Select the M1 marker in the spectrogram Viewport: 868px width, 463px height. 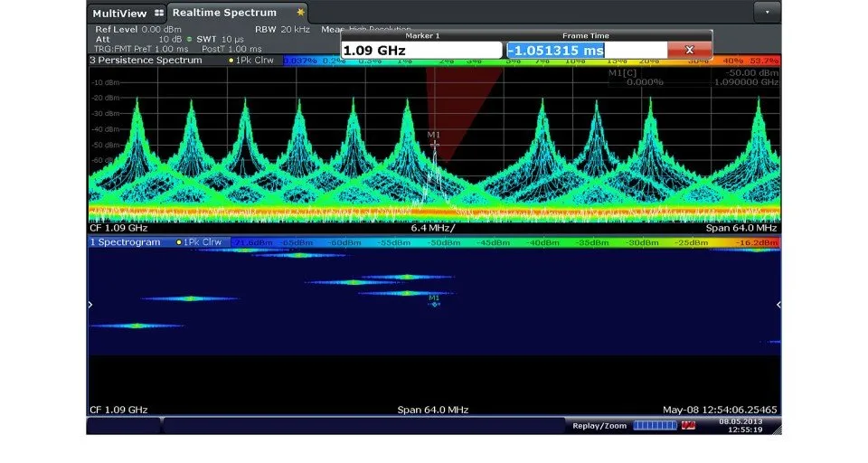coord(434,302)
